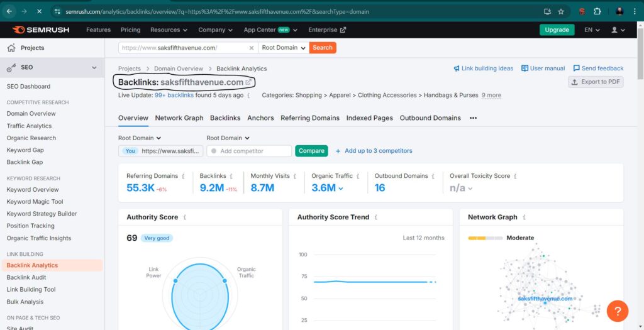The image size is (644, 330).
Task: Switch to the Network Graph tab
Action: pyautogui.click(x=179, y=118)
